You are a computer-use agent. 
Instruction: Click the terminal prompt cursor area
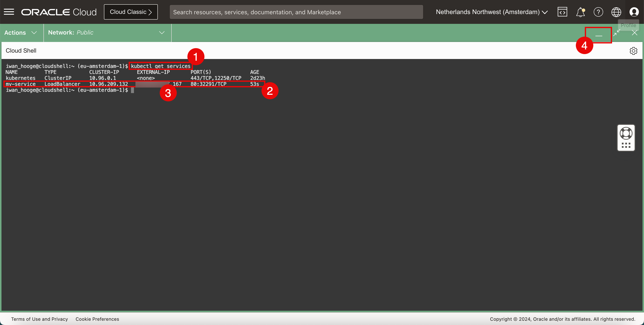[x=132, y=90]
